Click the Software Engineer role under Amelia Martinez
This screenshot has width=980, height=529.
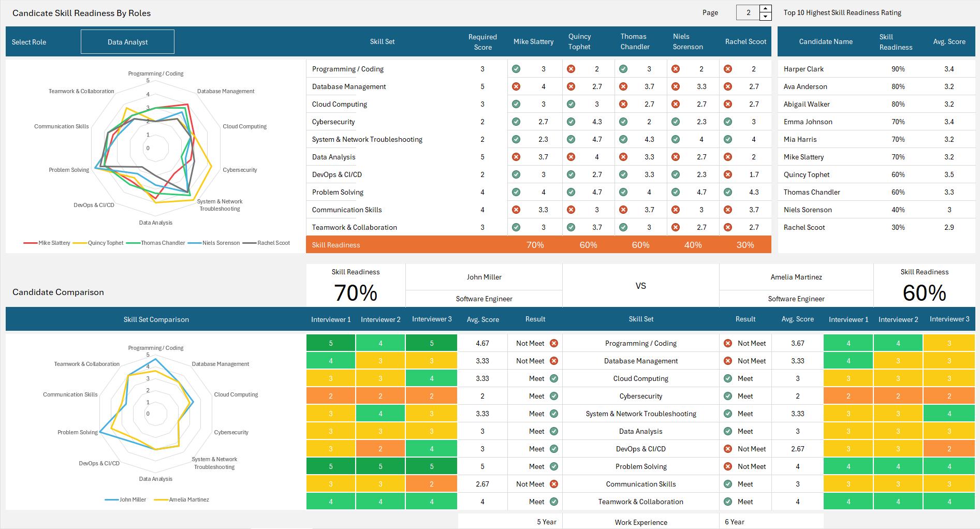click(x=796, y=299)
